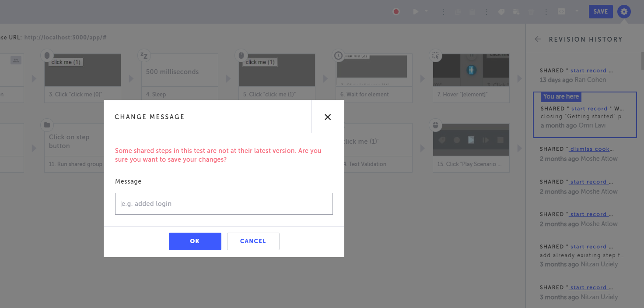Select step 3 thumbnail "click me (0)"
The width and height of the screenshot is (644, 308).
point(83,70)
